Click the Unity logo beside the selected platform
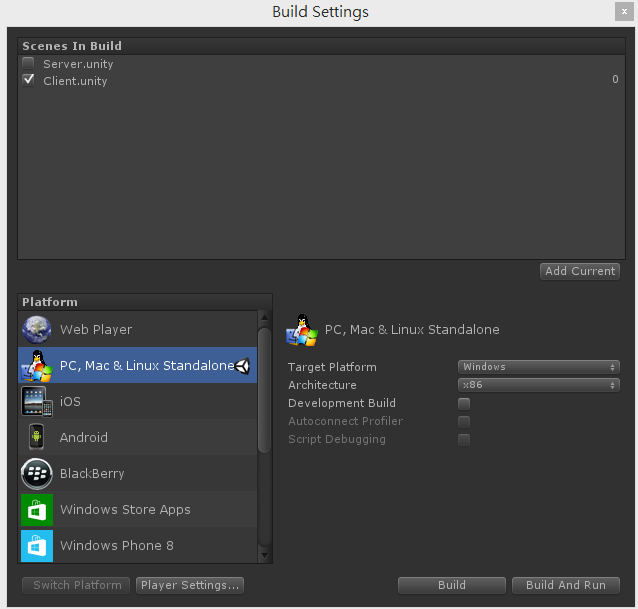The image size is (638, 609). pos(243,366)
